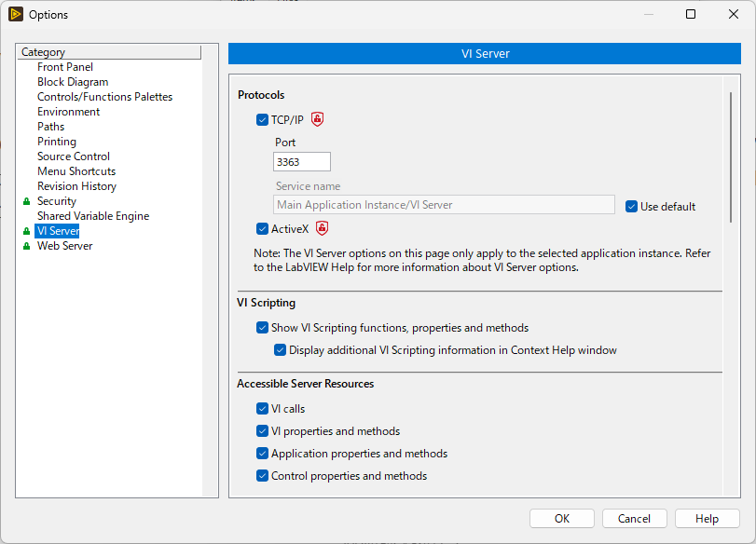Click the LabVIEW logo in the title bar
The image size is (756, 544).
point(16,15)
